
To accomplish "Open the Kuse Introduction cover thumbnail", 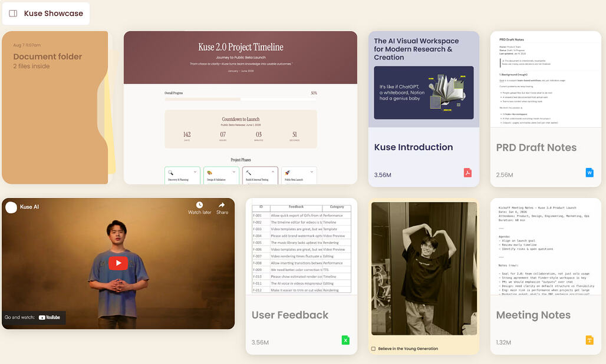I will point(424,92).
